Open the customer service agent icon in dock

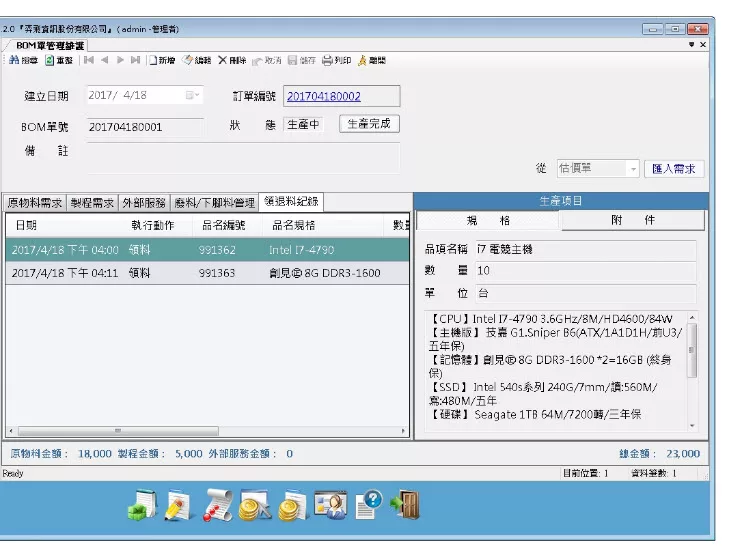tap(330, 504)
